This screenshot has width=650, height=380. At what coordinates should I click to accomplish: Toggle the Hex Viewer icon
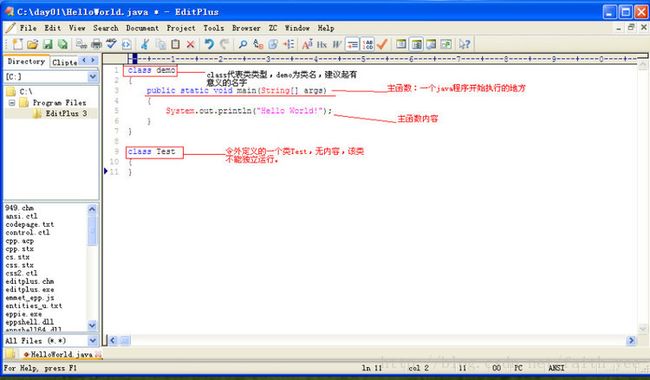(x=322, y=44)
